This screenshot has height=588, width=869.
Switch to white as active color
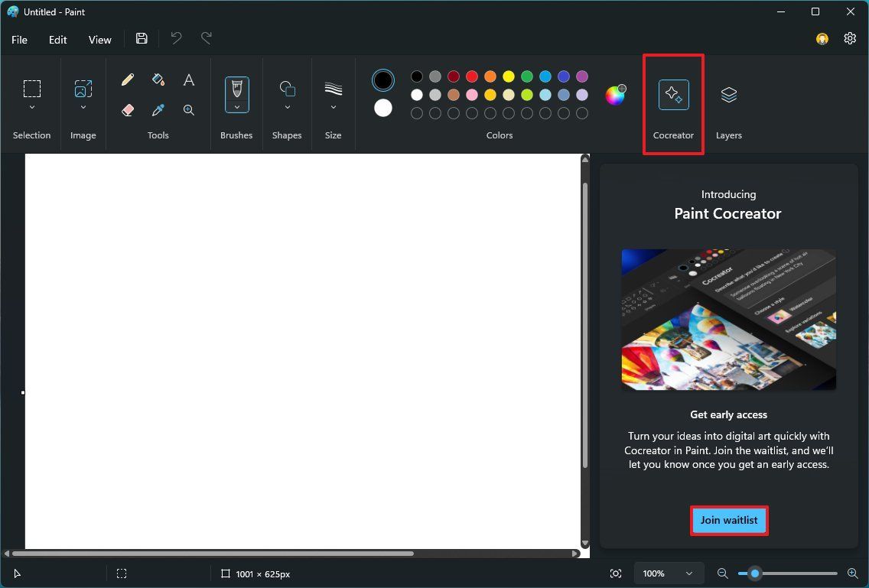point(382,108)
